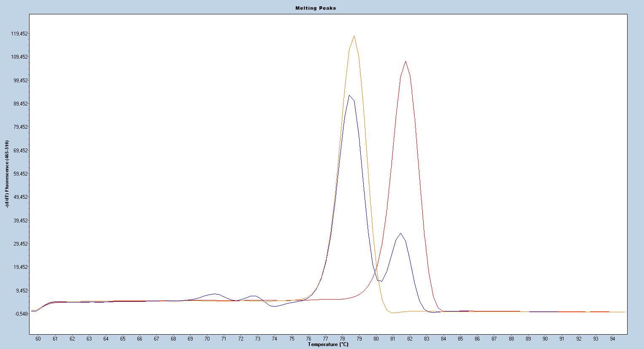
Task: Click the orange curve peak near 78.7°C
Action: [354, 36]
